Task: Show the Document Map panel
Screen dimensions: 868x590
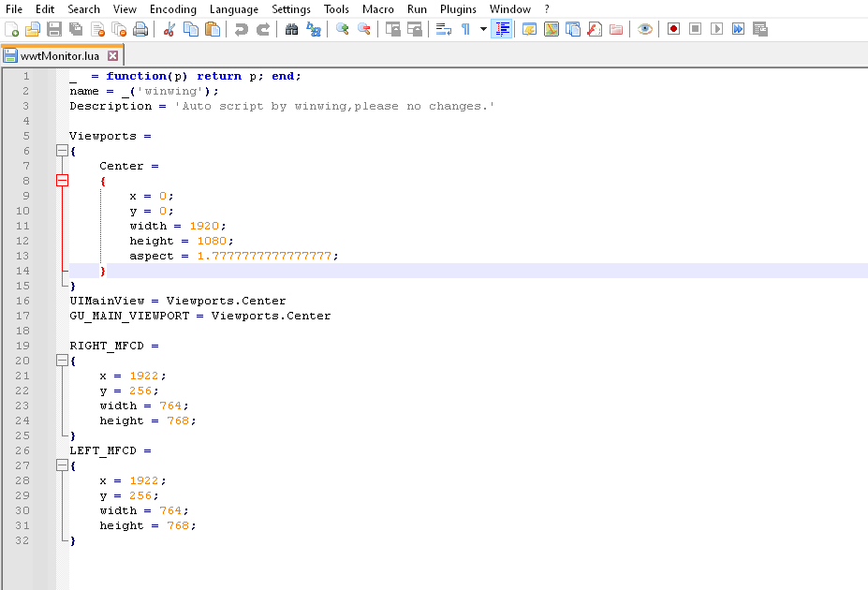Action: [551, 29]
